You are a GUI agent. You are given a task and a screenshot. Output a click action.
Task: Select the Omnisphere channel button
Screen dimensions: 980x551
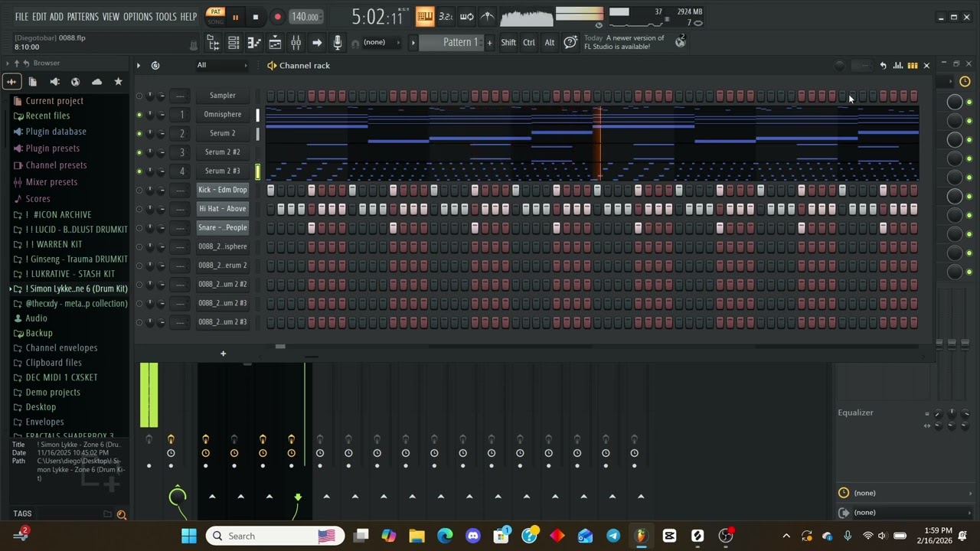coord(223,115)
